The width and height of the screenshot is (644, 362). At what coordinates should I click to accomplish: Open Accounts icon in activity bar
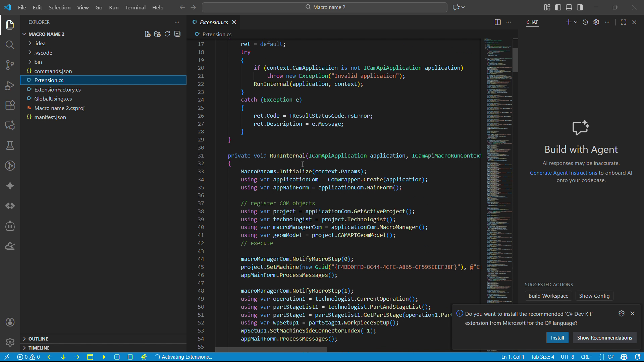click(x=10, y=322)
